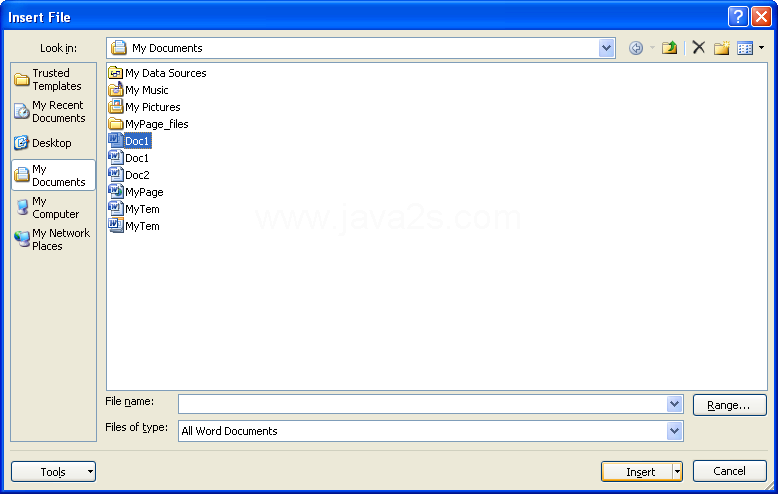The image size is (778, 494).
Task: Open the File name history dropdown arrow
Action: [x=674, y=404]
